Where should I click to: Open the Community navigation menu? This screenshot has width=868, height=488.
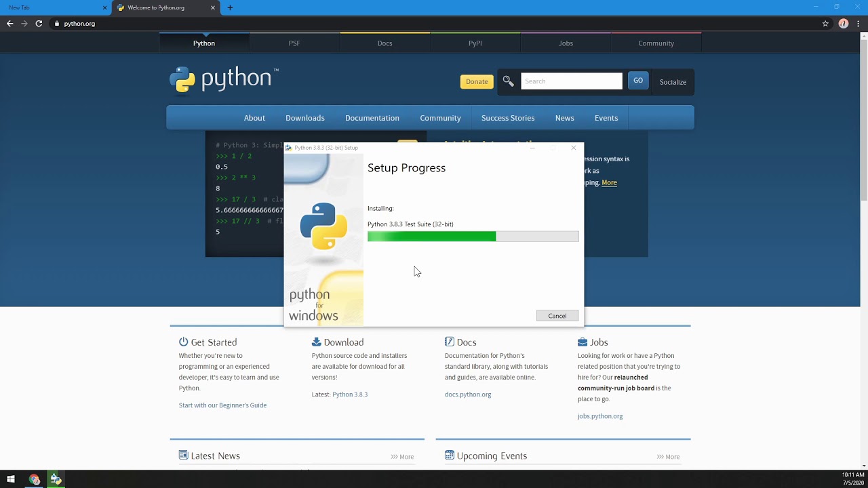(x=440, y=118)
